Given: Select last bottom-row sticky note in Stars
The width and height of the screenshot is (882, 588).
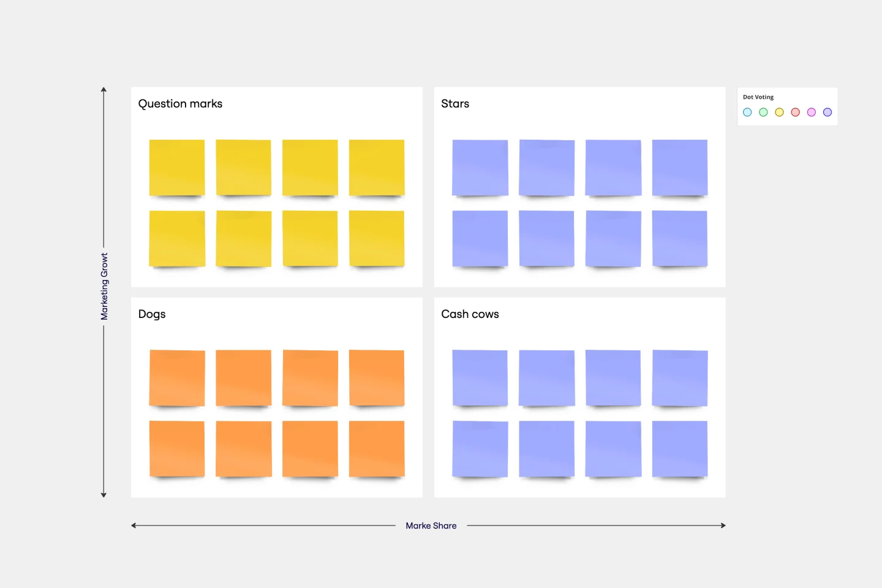Looking at the screenshot, I should pos(680,239).
